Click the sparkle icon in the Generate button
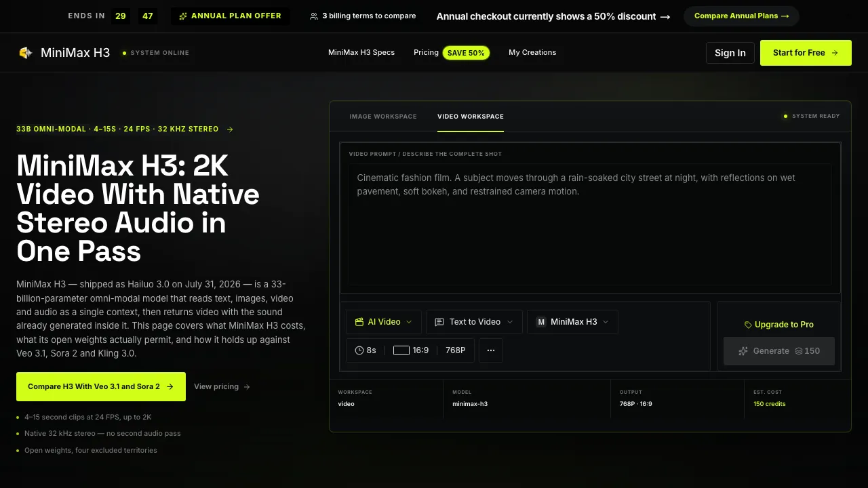Viewport: 868px width, 488px height. coord(743,351)
